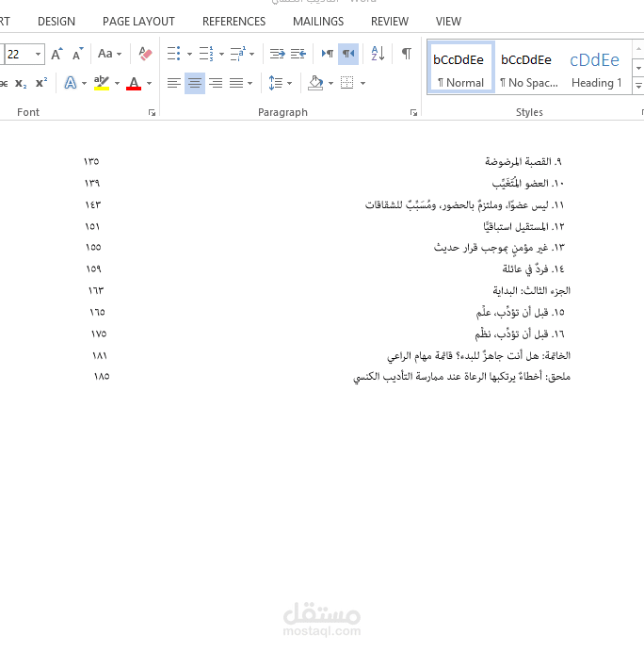Screen dimensions: 644x651
Task: Toggle show paragraph marks pilcrow
Action: pyautogui.click(x=406, y=54)
